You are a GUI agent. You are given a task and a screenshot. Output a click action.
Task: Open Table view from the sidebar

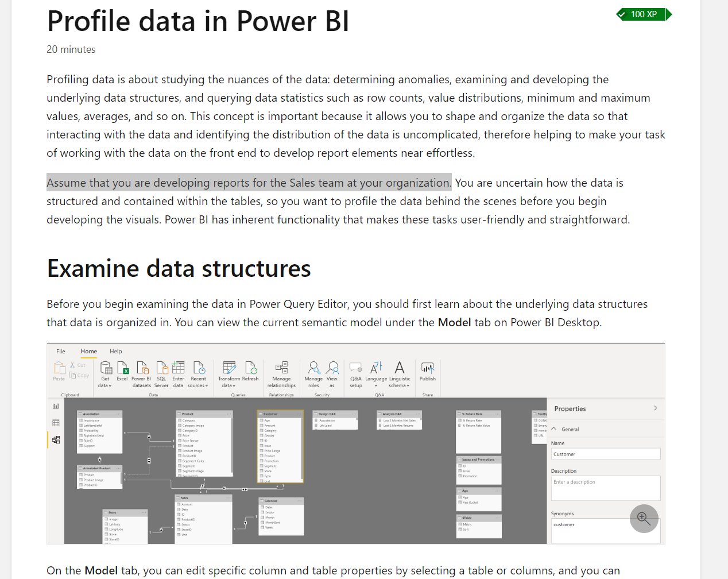(x=56, y=423)
